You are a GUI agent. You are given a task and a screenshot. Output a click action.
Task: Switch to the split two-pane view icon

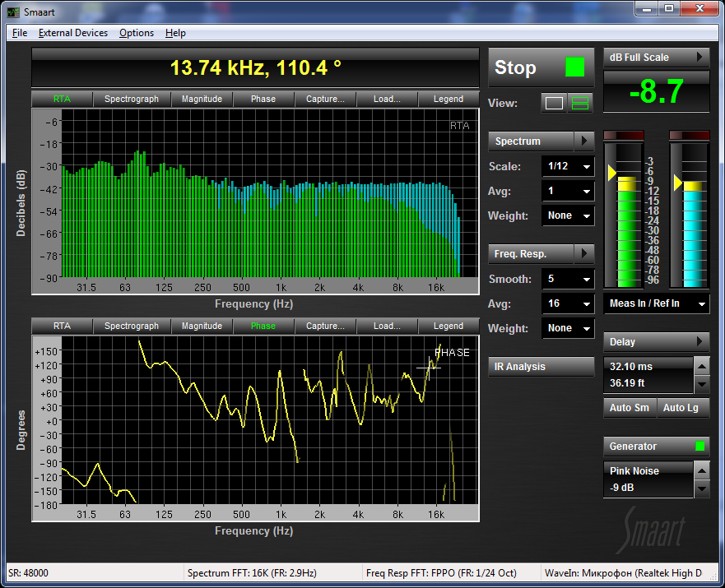[581, 103]
